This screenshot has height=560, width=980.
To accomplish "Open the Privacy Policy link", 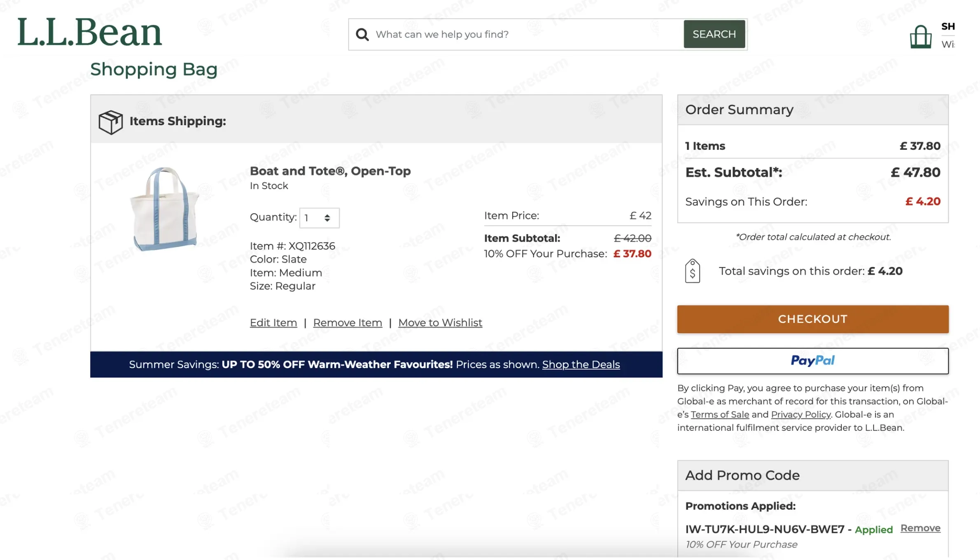I will [800, 415].
